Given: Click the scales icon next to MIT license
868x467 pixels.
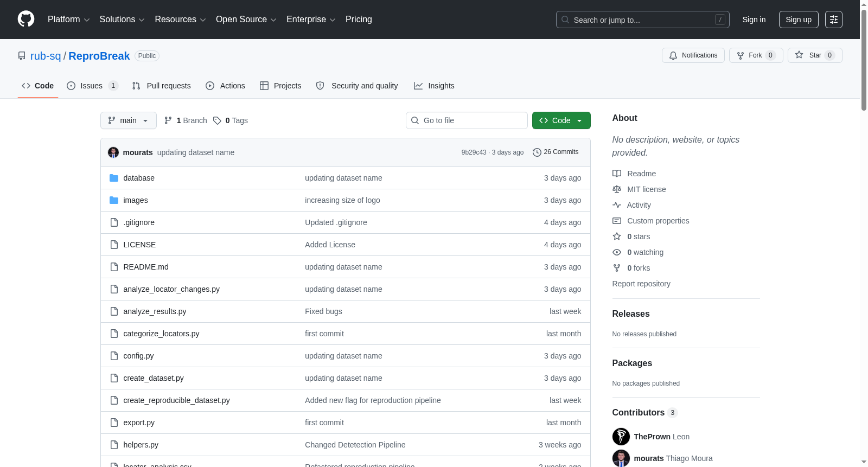Looking at the screenshot, I should [617, 189].
